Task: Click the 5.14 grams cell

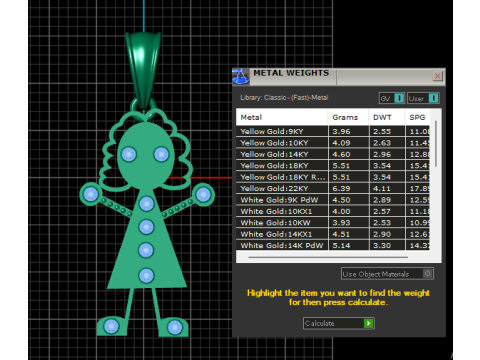Action: pyautogui.click(x=348, y=245)
